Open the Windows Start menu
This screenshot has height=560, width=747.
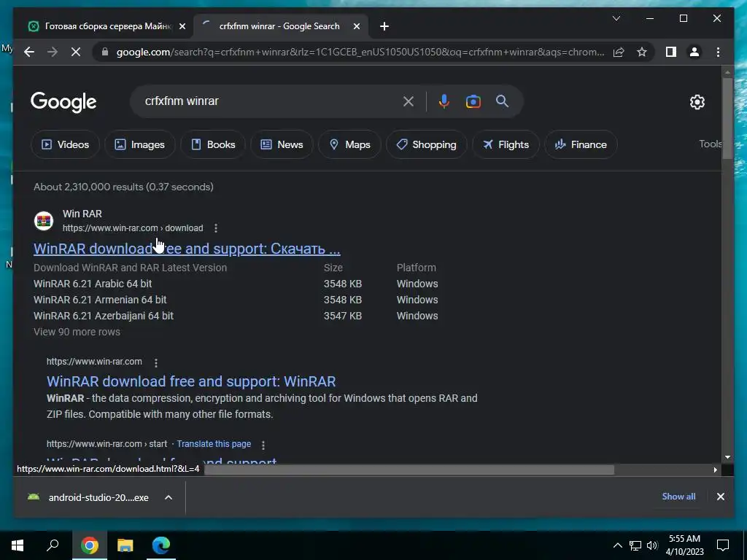pyautogui.click(x=18, y=545)
